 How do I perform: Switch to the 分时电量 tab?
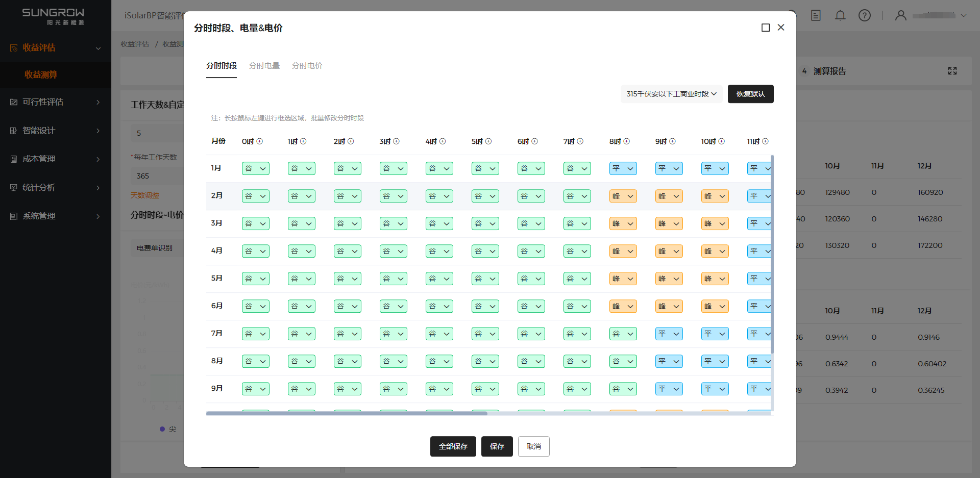(264, 66)
